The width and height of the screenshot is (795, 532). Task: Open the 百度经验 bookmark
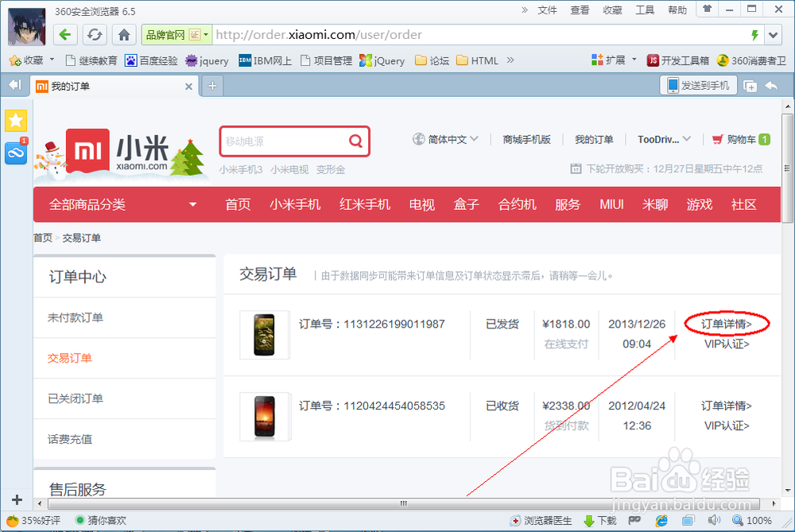coord(151,61)
